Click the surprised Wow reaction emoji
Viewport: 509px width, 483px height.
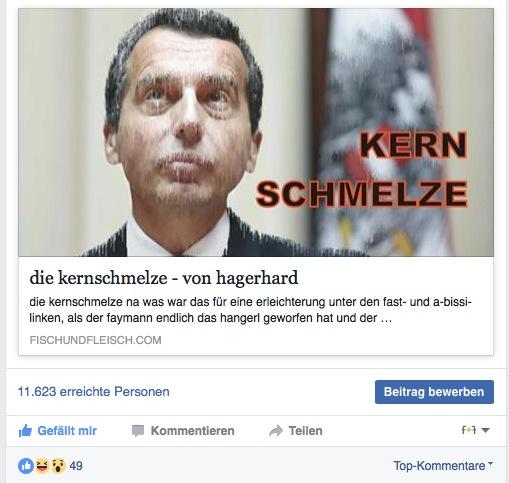58,466
